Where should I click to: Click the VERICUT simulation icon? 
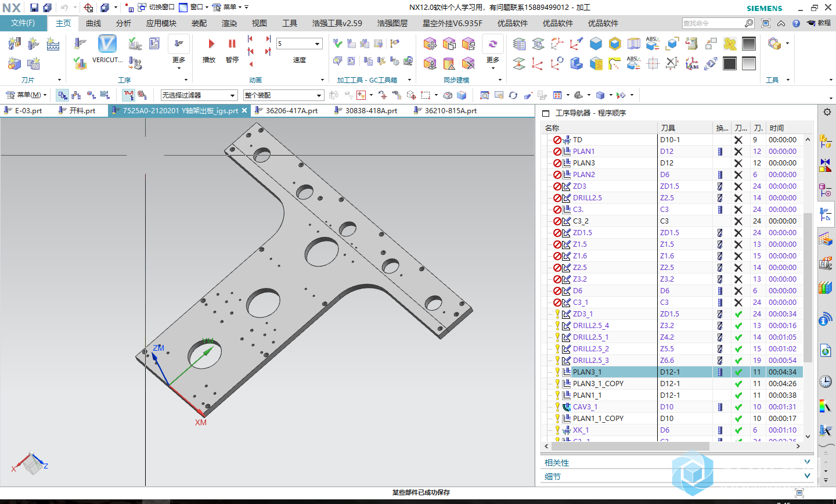[107, 44]
